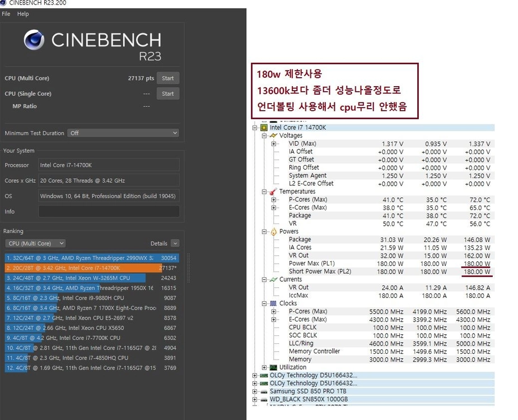Click the Clocks signal icon

tap(273, 304)
